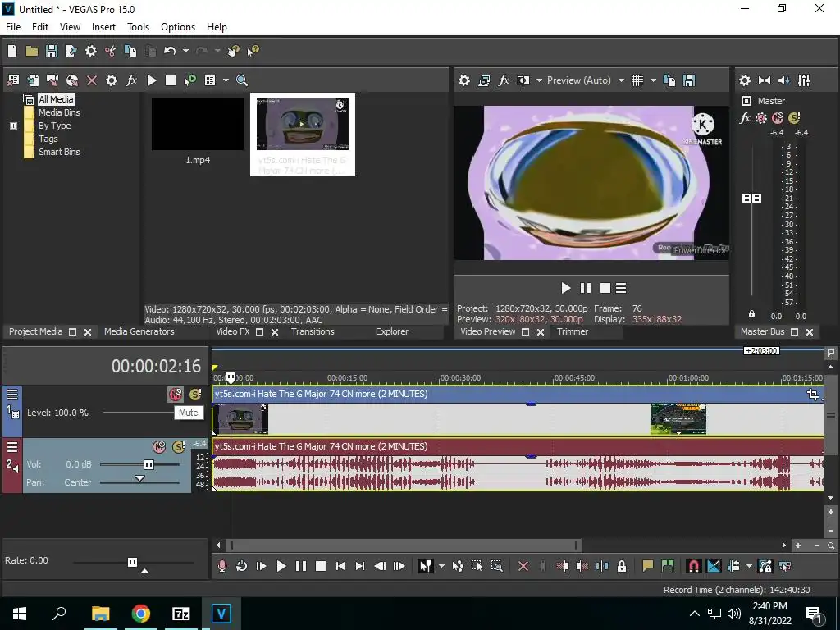Image resolution: width=840 pixels, height=630 pixels.
Task: Switch to the Explorer tab
Action: coord(392,331)
